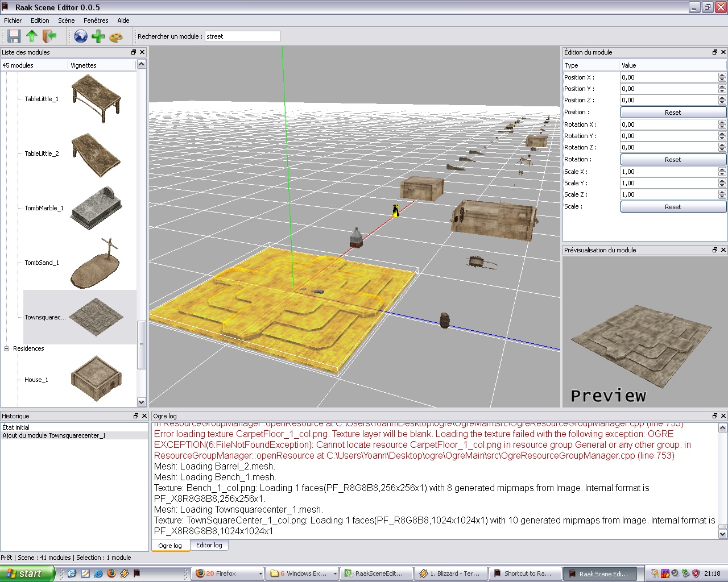Reset the module Position

click(673, 113)
